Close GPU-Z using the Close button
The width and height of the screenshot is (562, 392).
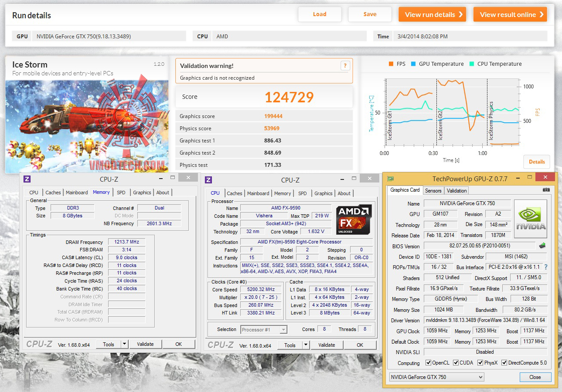pos(535,377)
